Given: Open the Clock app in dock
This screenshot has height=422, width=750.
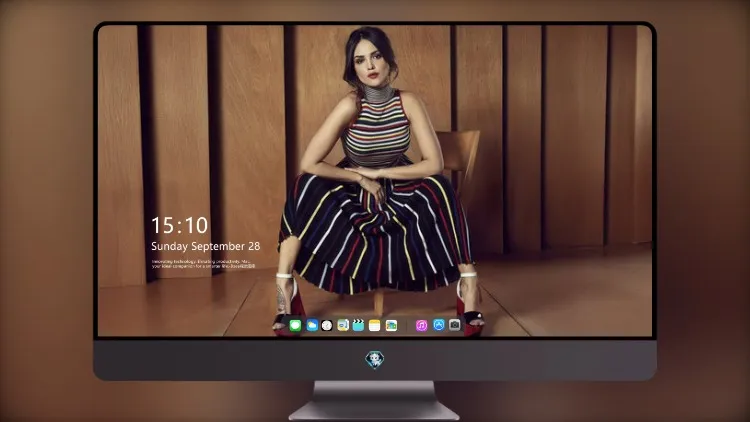Looking at the screenshot, I should click(x=327, y=325).
